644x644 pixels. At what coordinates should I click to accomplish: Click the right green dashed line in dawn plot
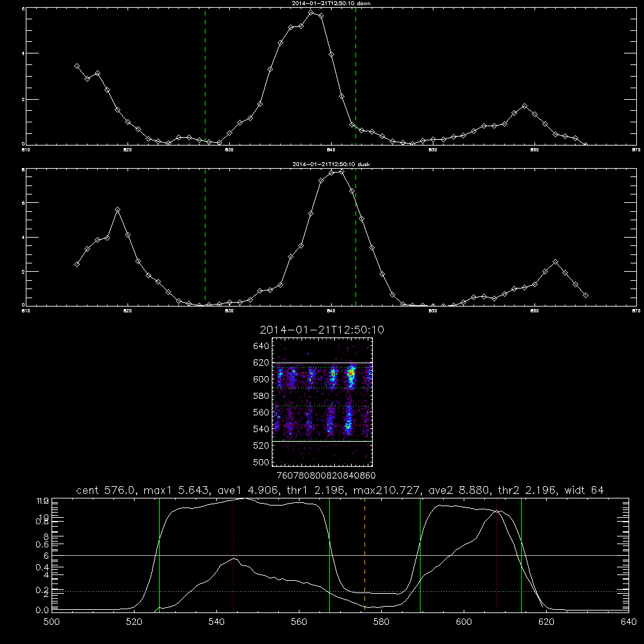355,76
